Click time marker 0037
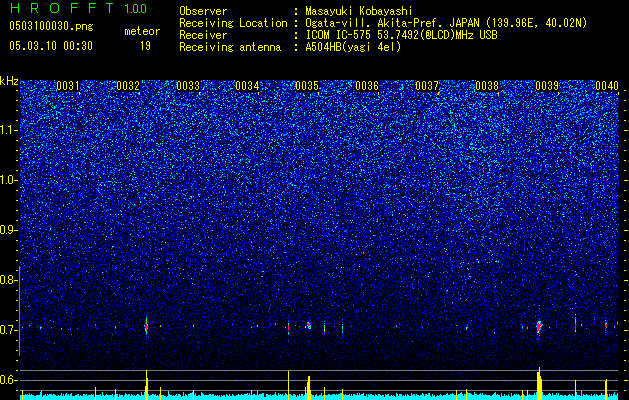 [x=427, y=86]
